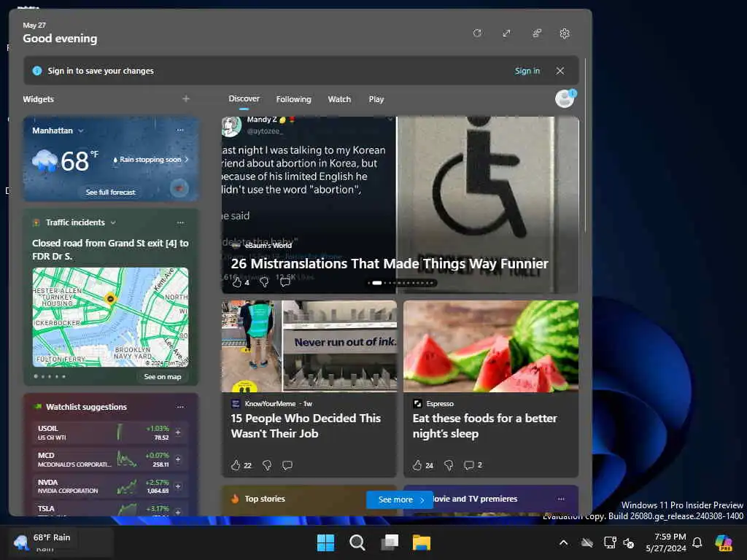The image size is (747, 560).
Task: Add NVDA to watchlist
Action: tap(178, 486)
